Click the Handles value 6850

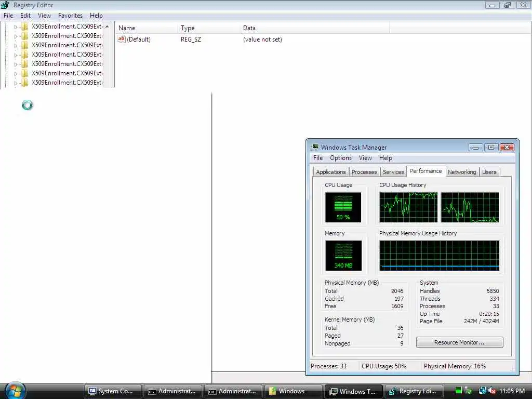pyautogui.click(x=493, y=291)
